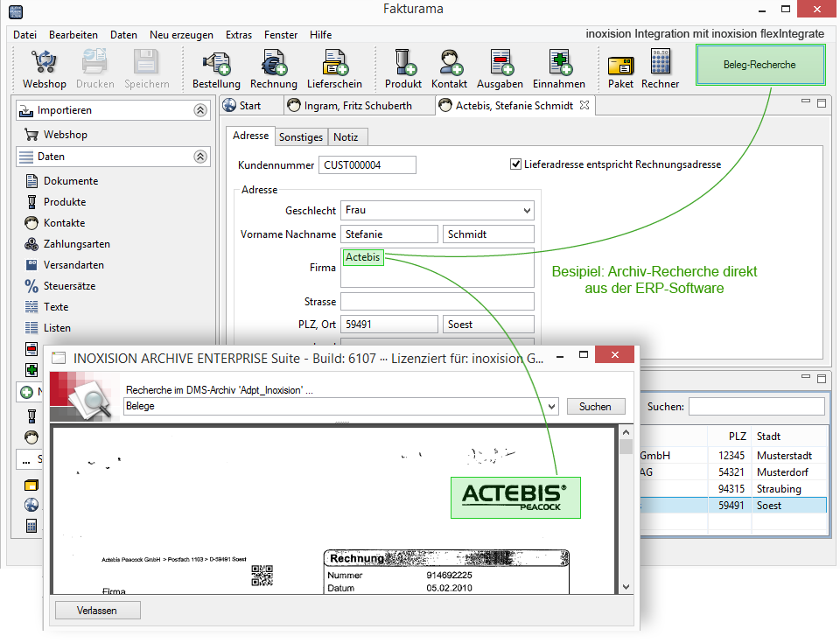The width and height of the screenshot is (840, 643).
Task: Add a new Produkt via toolbar
Action: (x=402, y=68)
